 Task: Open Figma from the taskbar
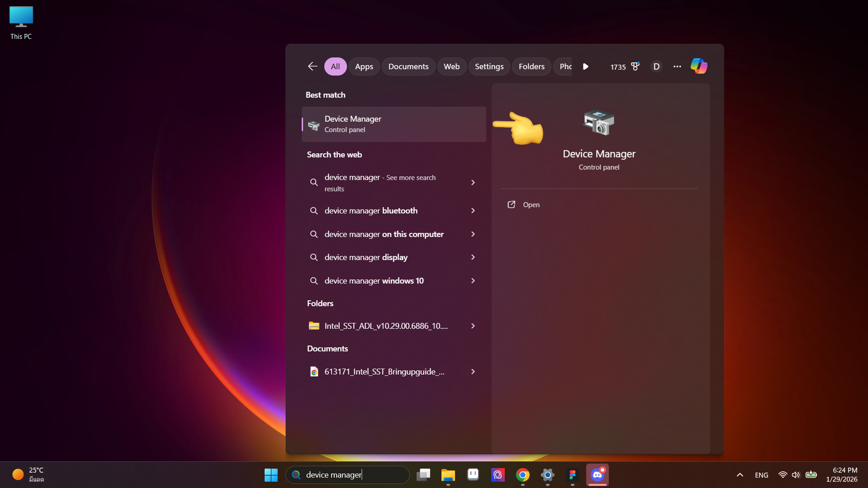(572, 475)
